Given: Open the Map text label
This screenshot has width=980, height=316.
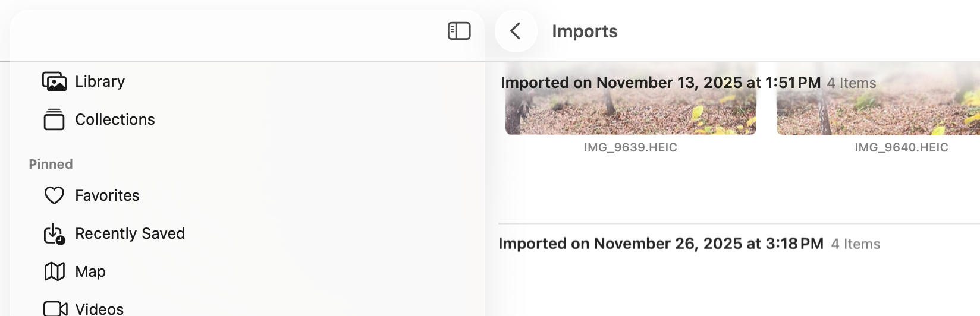Looking at the screenshot, I should pos(90,271).
